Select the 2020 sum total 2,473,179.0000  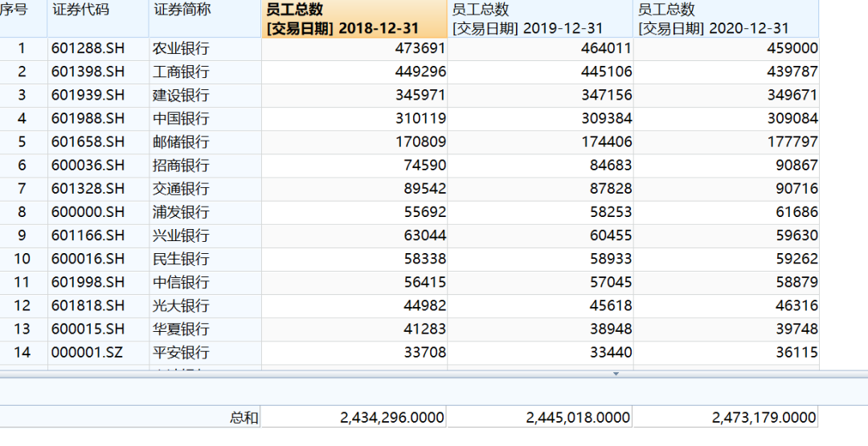click(764, 417)
